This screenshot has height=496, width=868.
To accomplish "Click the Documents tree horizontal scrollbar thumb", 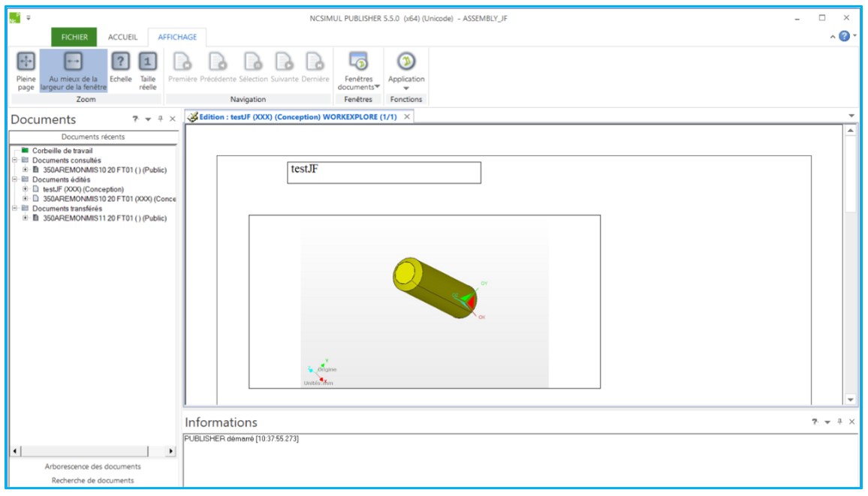I will coord(85,451).
